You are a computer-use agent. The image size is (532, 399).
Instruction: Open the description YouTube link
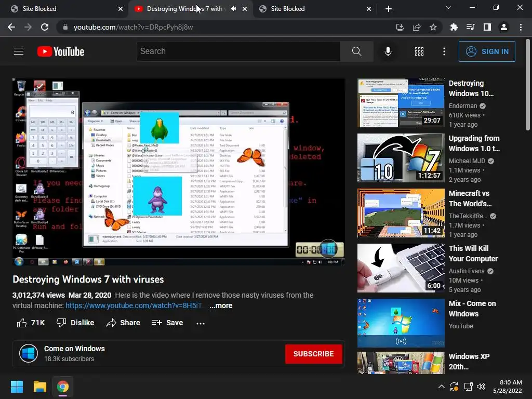pyautogui.click(x=134, y=305)
